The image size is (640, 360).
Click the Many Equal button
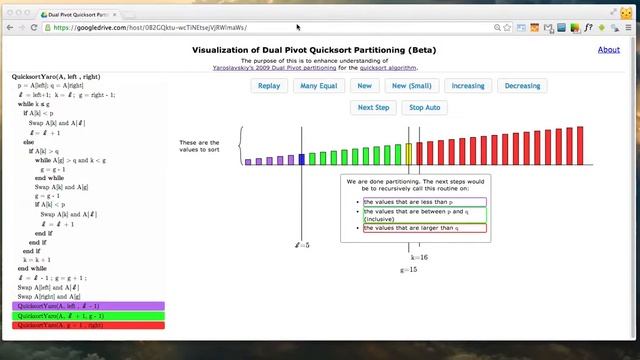point(319,86)
